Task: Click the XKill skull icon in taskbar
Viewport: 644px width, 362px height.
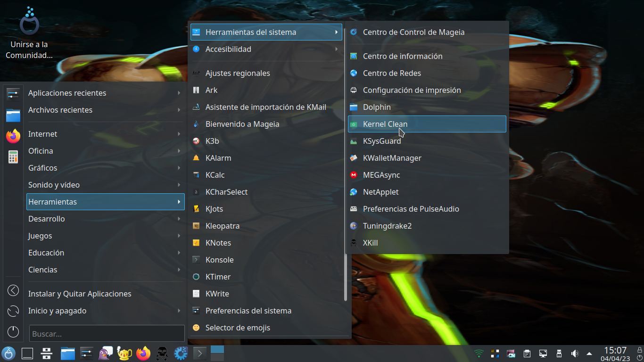Action: click(162, 353)
